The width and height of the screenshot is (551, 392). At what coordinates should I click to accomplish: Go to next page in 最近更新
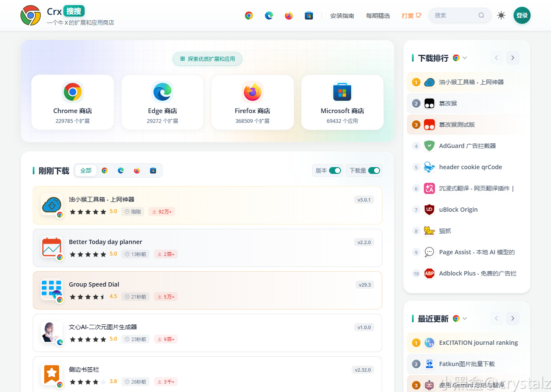point(513,318)
